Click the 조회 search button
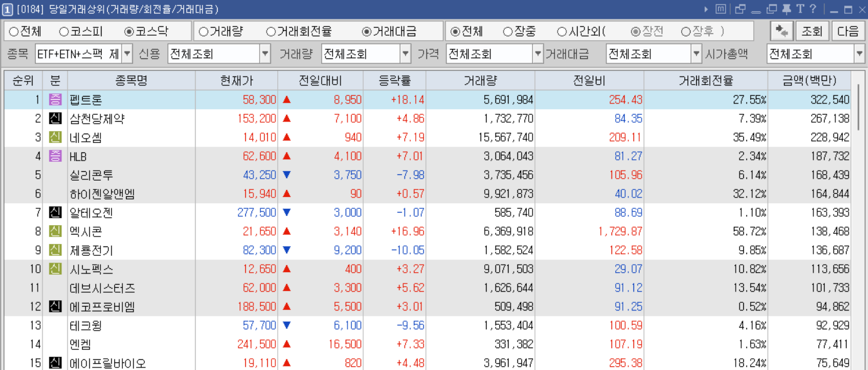Screen dimensions: 868x370 tap(812, 31)
